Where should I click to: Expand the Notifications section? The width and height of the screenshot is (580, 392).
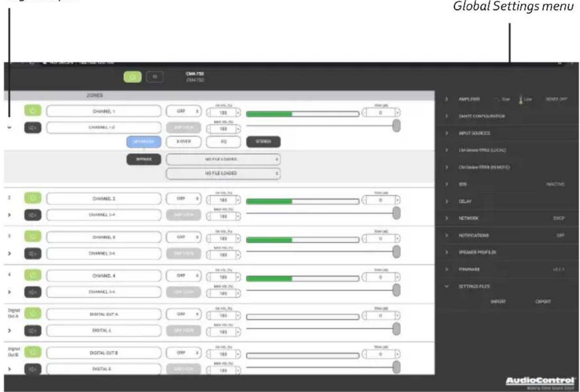click(447, 235)
